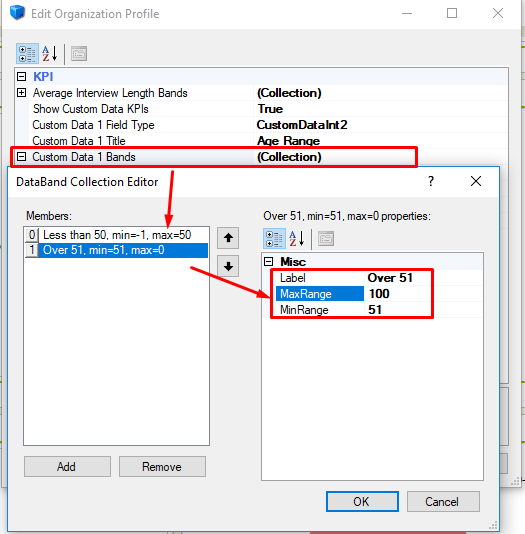This screenshot has width=525, height=534.
Task: Click Property Pages icon in DataBand properties toolbar
Action: point(326,238)
